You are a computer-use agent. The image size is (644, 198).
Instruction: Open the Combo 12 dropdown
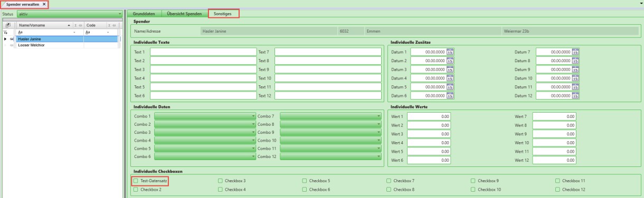click(x=330, y=157)
